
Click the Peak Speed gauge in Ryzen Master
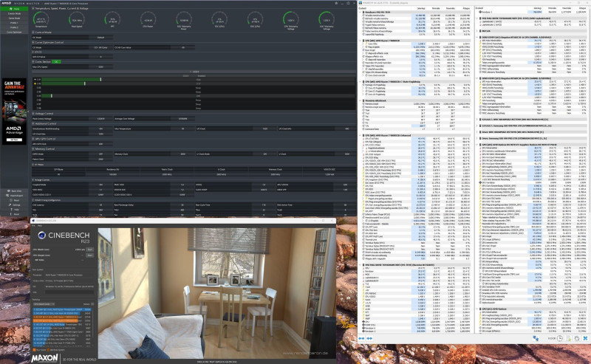click(77, 20)
